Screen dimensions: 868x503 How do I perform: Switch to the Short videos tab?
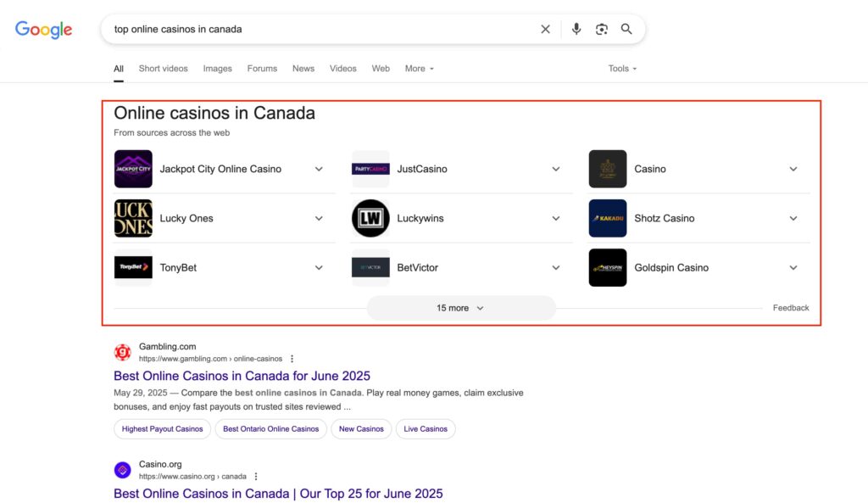[164, 69]
